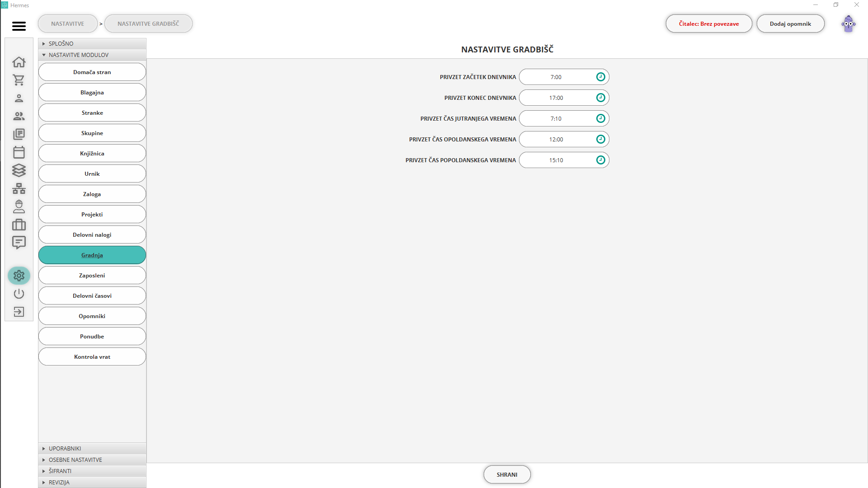Open the construction worker icon

[19, 206]
